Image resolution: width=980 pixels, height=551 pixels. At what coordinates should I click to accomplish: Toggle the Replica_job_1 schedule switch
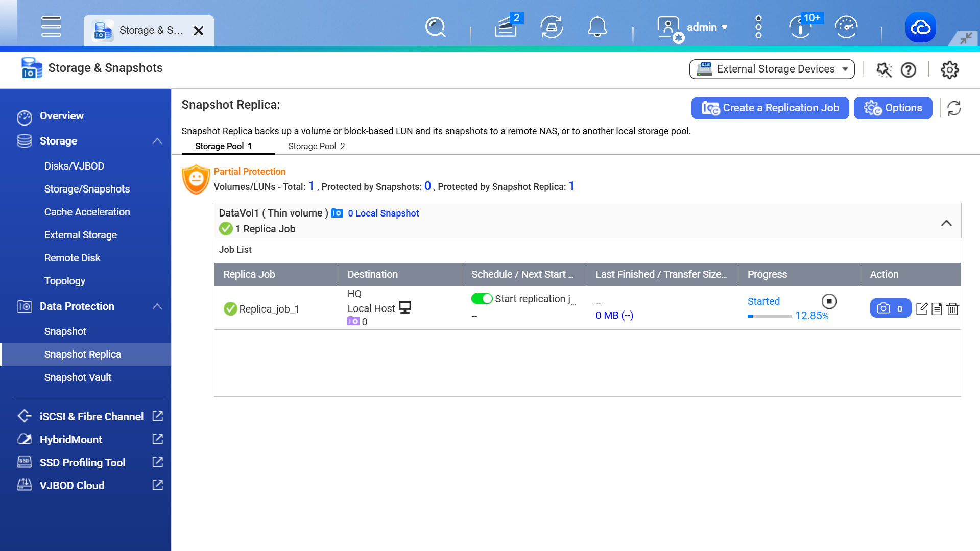[482, 299]
